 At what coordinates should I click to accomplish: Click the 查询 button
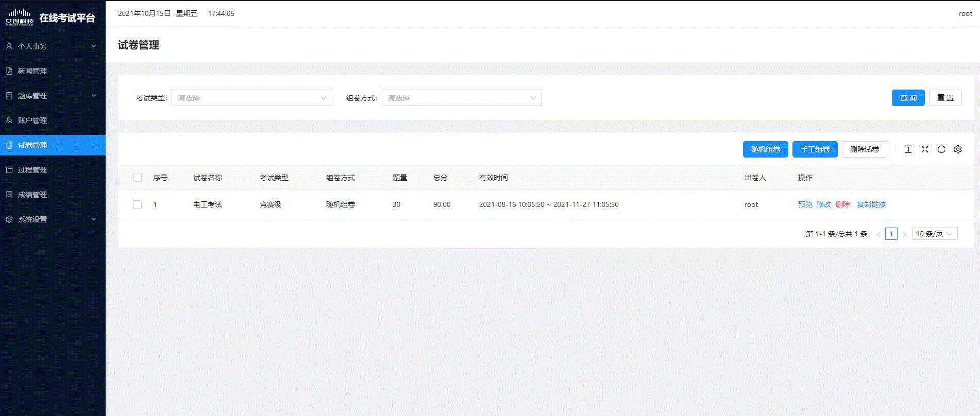click(908, 98)
